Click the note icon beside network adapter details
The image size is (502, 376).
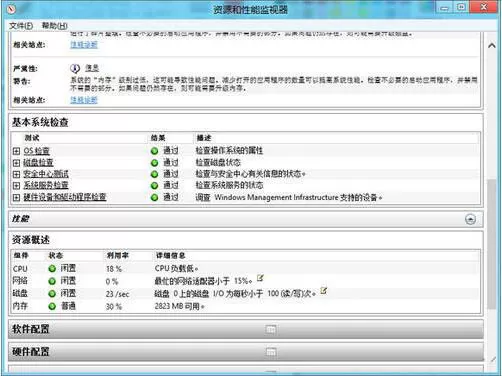[x=260, y=278]
